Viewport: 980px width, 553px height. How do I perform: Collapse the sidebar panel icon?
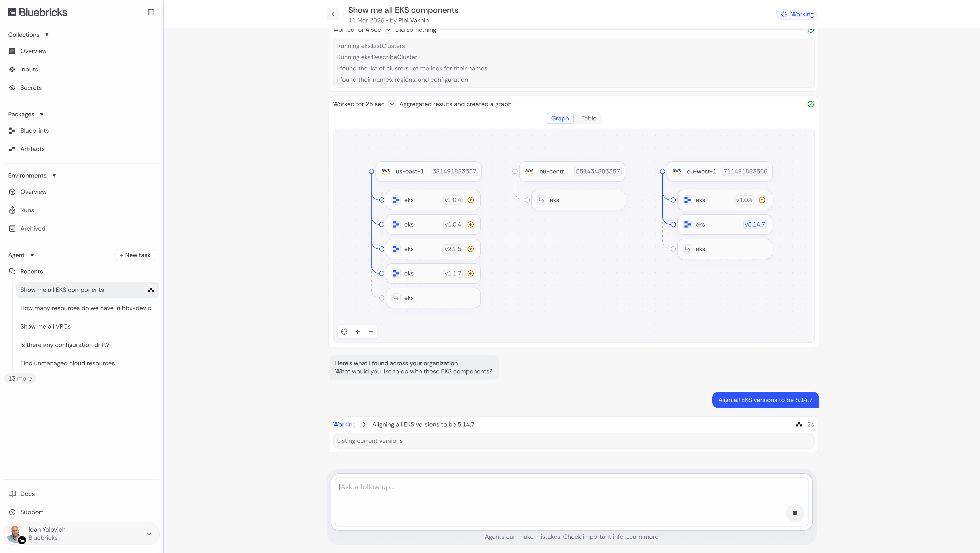(x=151, y=12)
